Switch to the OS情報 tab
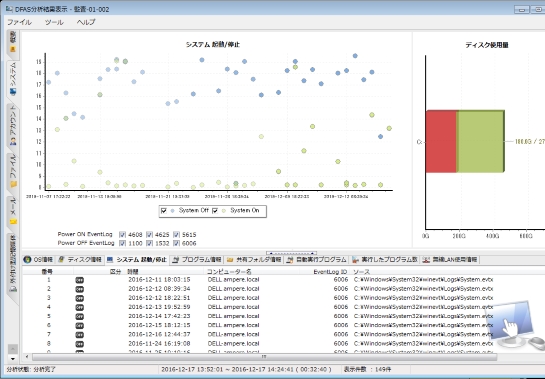Image resolution: width=545 pixels, height=379 pixels. pyautogui.click(x=38, y=260)
